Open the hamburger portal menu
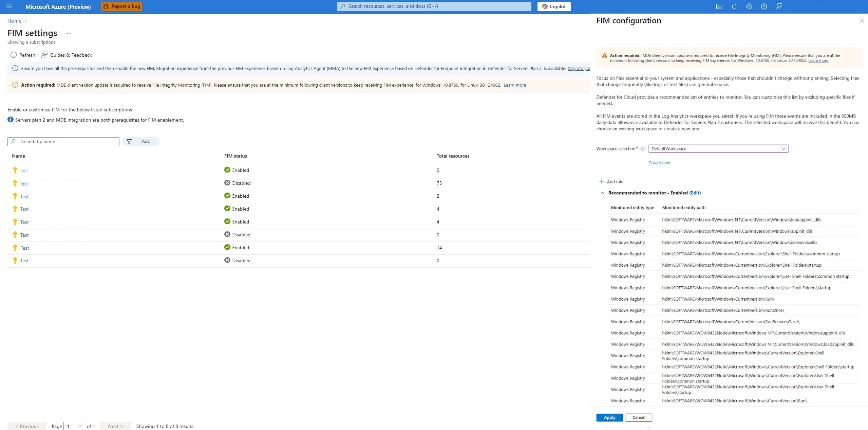The height and width of the screenshot is (430, 868). pyautogui.click(x=9, y=6)
